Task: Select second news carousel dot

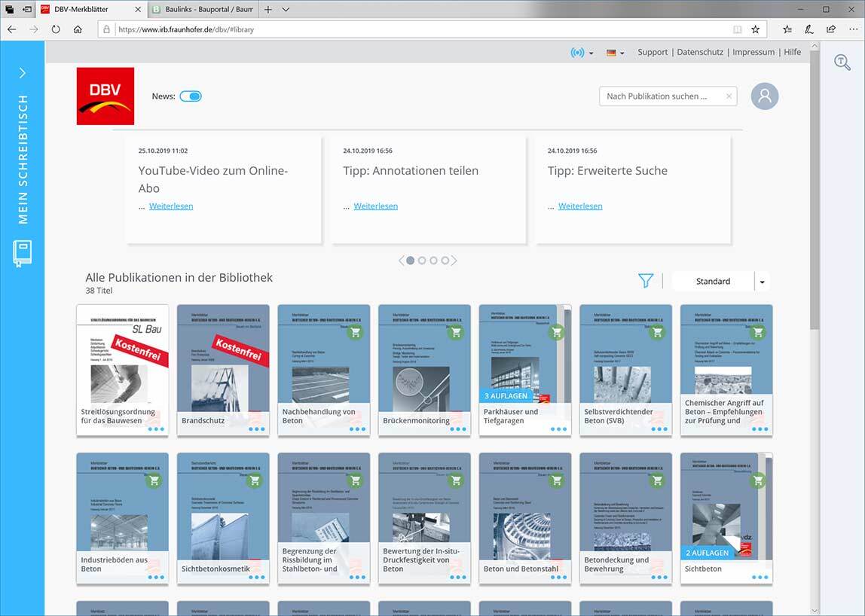Action: coord(421,261)
